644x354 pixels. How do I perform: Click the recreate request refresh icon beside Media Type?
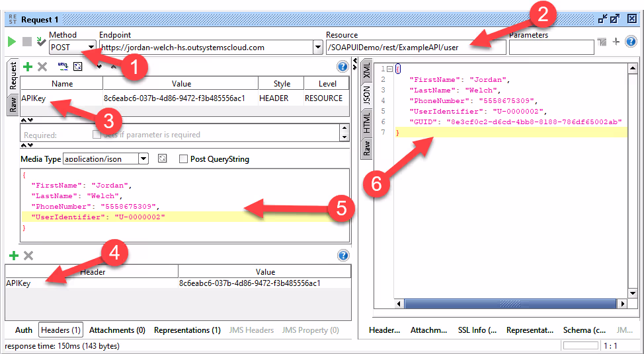[162, 159]
